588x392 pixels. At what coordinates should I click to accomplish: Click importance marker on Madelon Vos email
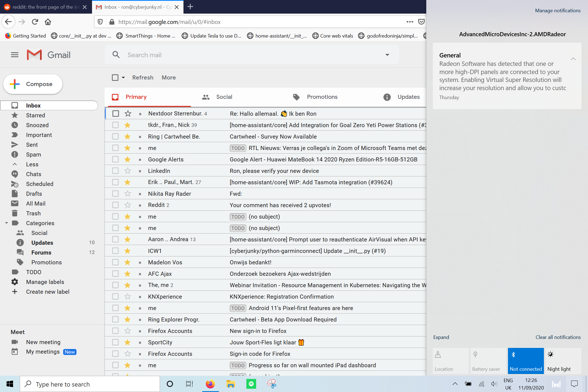(x=140, y=263)
